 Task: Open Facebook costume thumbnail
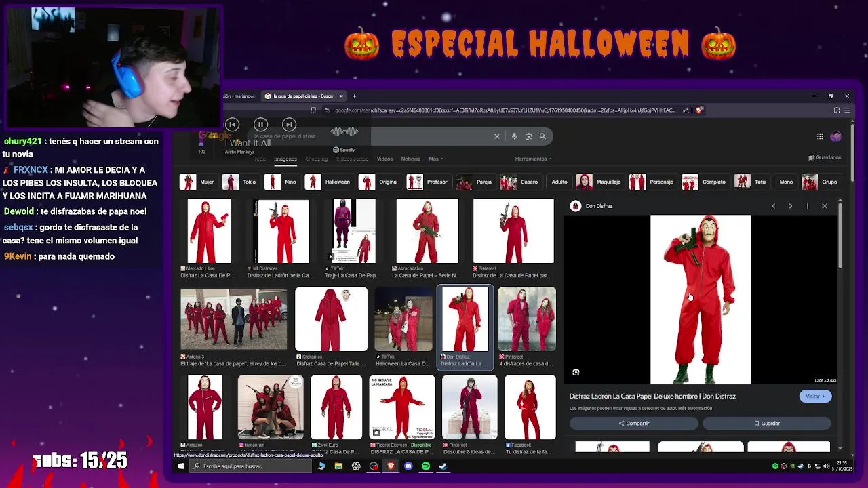click(x=530, y=407)
